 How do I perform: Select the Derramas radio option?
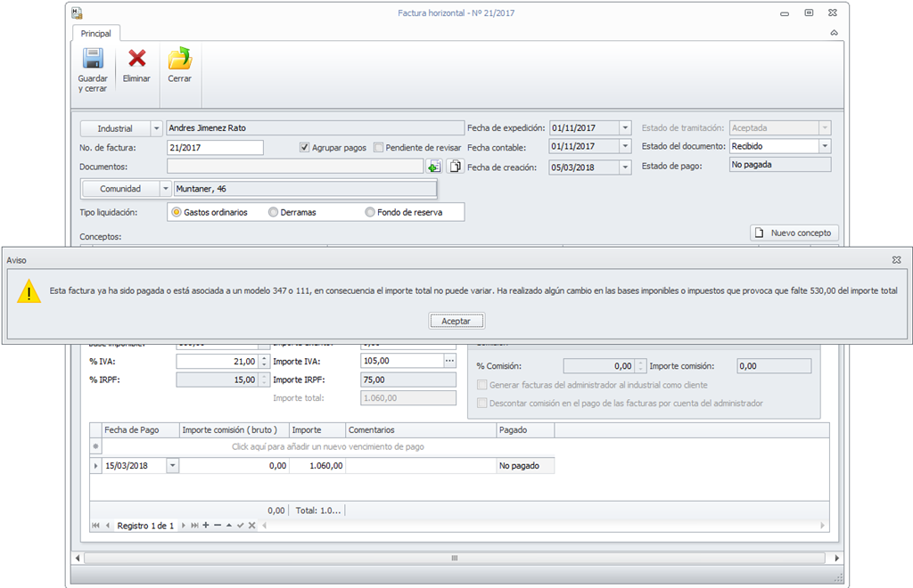(x=274, y=212)
